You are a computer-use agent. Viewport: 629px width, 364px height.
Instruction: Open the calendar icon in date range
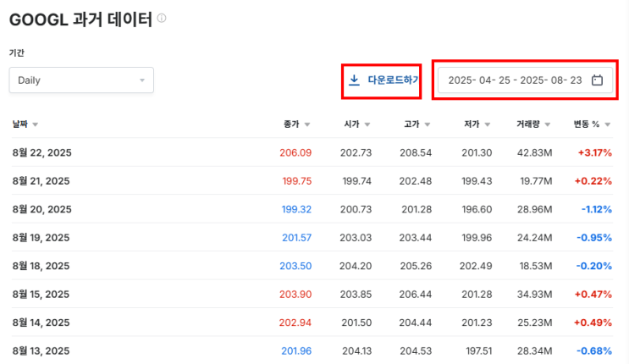597,80
